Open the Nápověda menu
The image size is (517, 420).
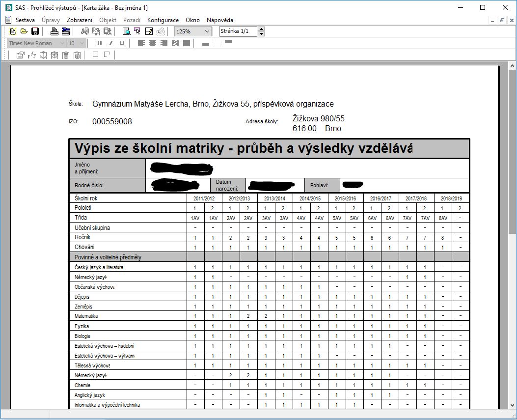[219, 20]
